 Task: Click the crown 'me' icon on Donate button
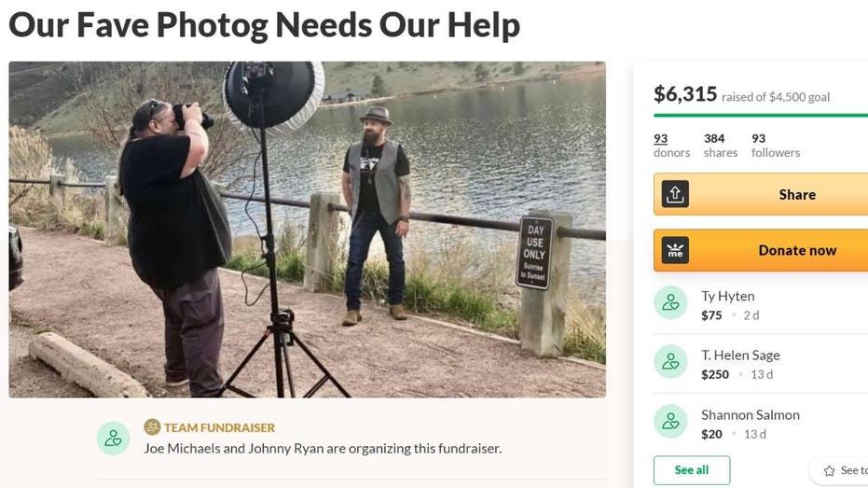(x=675, y=250)
